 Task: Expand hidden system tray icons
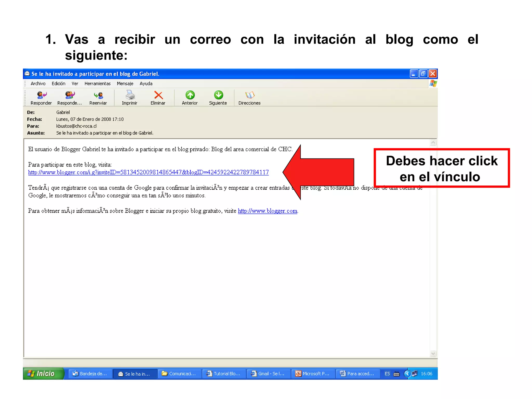click(x=407, y=374)
